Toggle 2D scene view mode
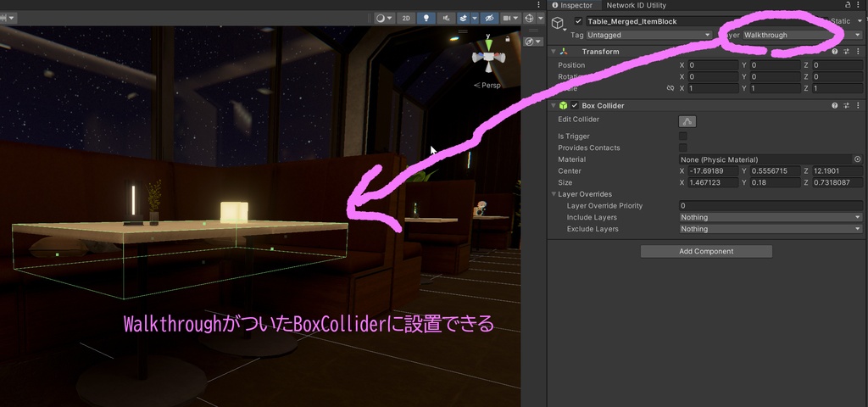The height and width of the screenshot is (407, 868). [406, 19]
